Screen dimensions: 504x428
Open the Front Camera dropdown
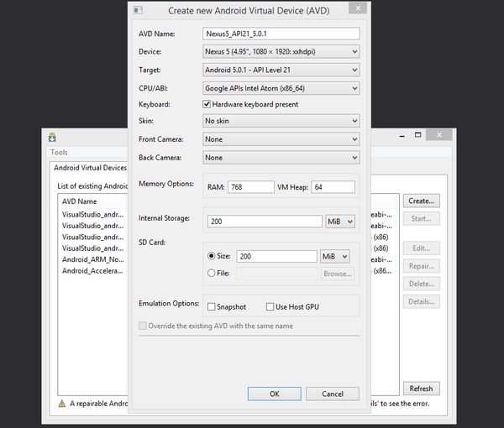pyautogui.click(x=281, y=139)
